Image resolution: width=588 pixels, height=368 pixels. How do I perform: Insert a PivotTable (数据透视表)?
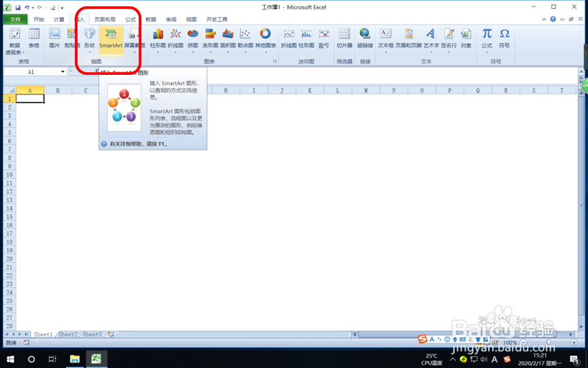(15, 41)
